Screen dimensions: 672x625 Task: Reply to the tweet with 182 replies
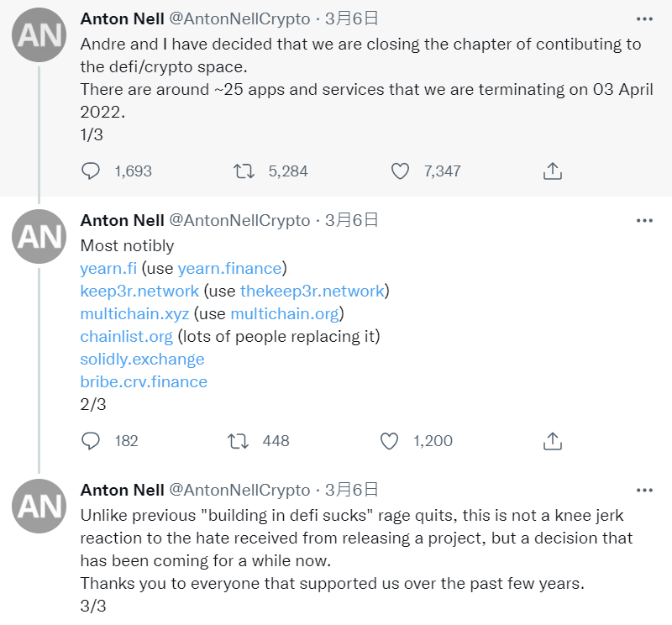(91, 440)
